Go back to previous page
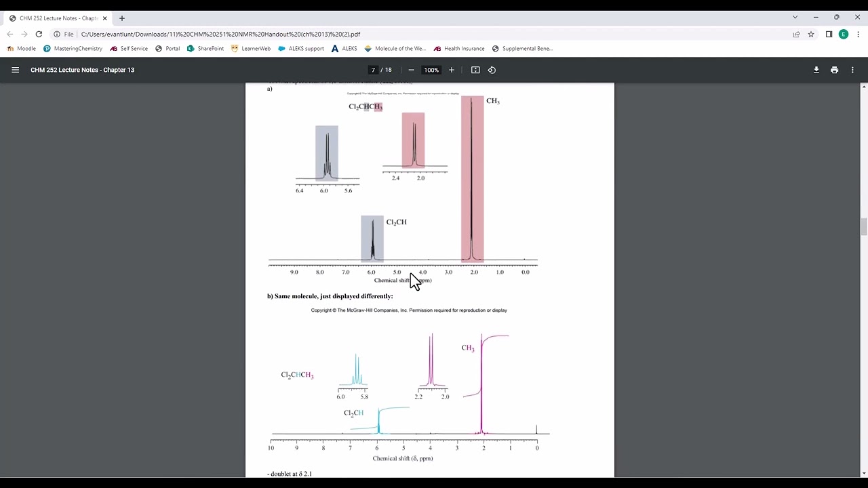 [10, 34]
